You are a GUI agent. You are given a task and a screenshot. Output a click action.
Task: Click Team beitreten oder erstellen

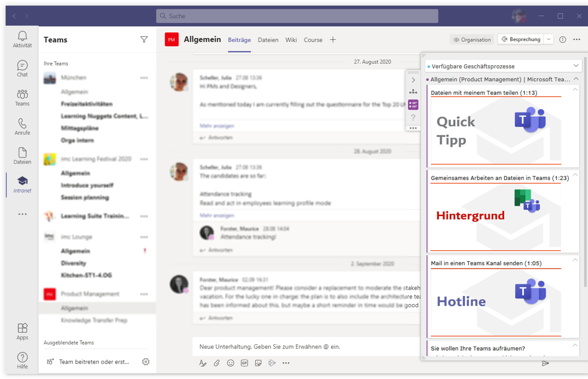pyautogui.click(x=94, y=362)
